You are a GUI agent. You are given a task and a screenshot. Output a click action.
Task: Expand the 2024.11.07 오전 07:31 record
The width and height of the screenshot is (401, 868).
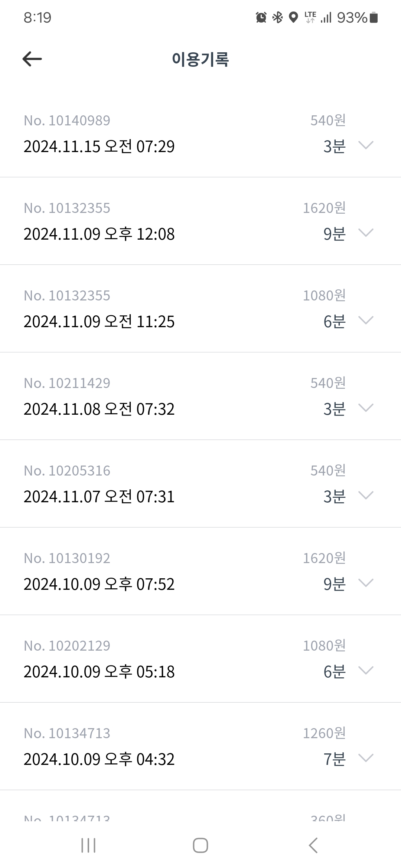click(366, 496)
